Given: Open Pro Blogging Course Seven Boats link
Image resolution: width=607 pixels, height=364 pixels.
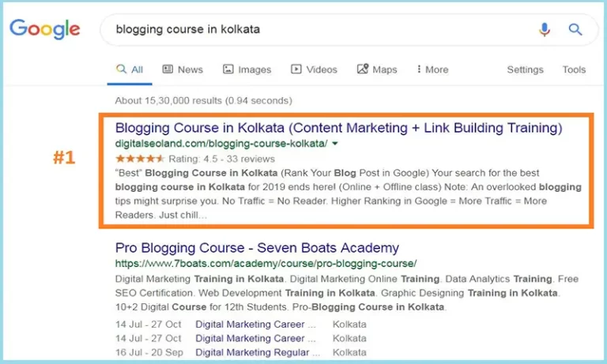Looking at the screenshot, I should point(257,248).
